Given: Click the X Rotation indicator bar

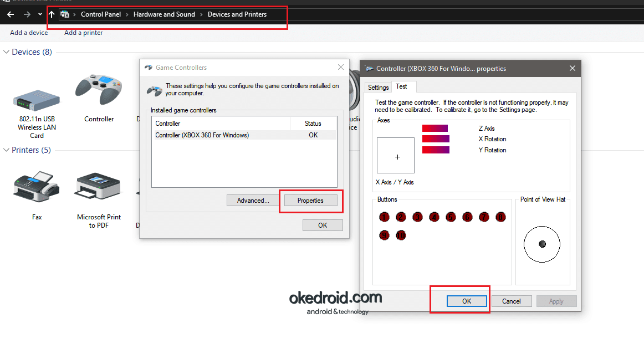Looking at the screenshot, I should [436, 139].
